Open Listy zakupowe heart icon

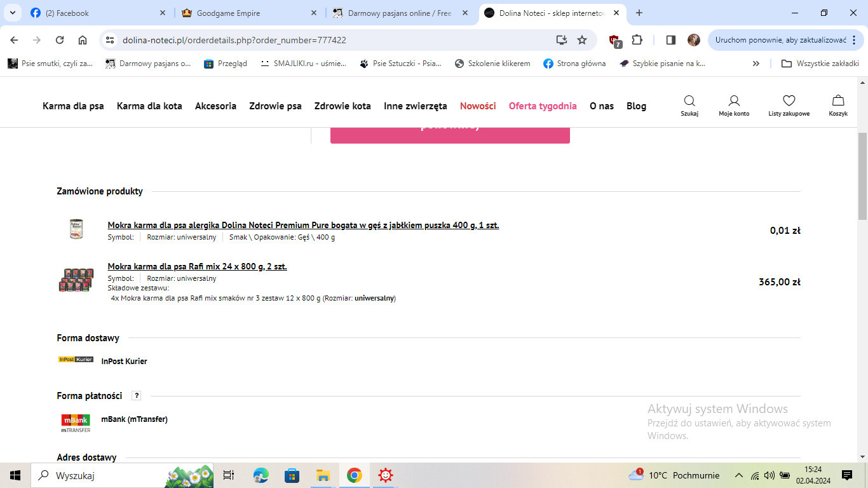coord(789,102)
